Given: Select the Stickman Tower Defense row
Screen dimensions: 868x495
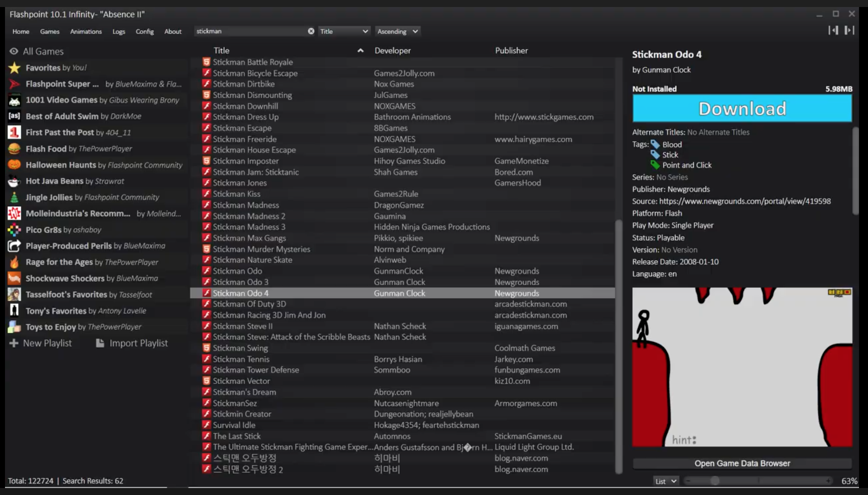Looking at the screenshot, I should 402,370.
